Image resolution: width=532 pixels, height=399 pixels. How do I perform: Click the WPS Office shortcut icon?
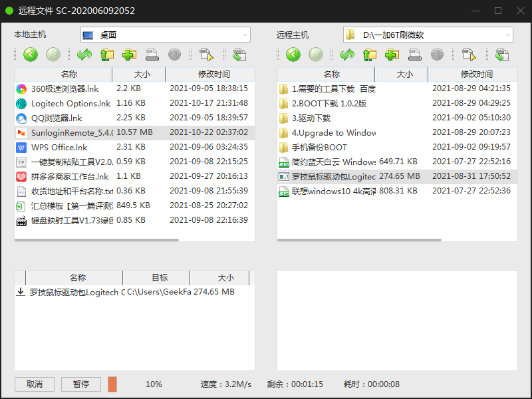(x=21, y=148)
